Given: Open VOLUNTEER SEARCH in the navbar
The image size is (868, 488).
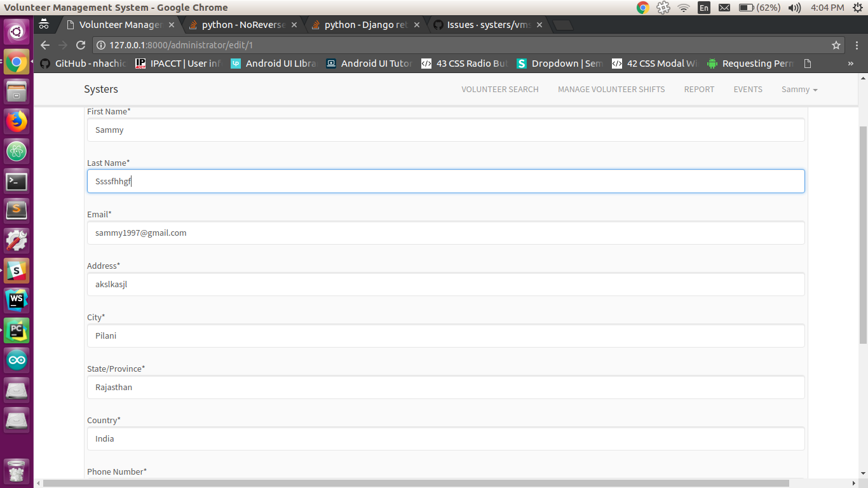Looking at the screenshot, I should 500,89.
